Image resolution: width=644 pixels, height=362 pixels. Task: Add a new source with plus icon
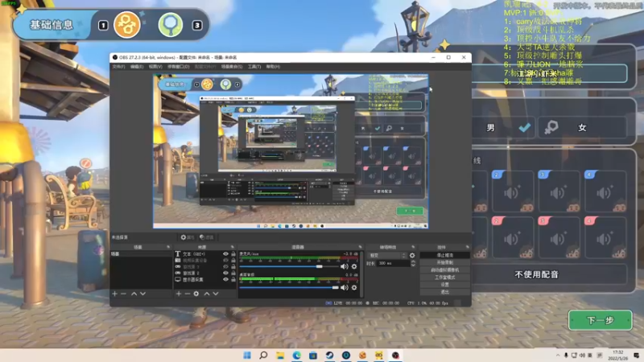pos(179,294)
